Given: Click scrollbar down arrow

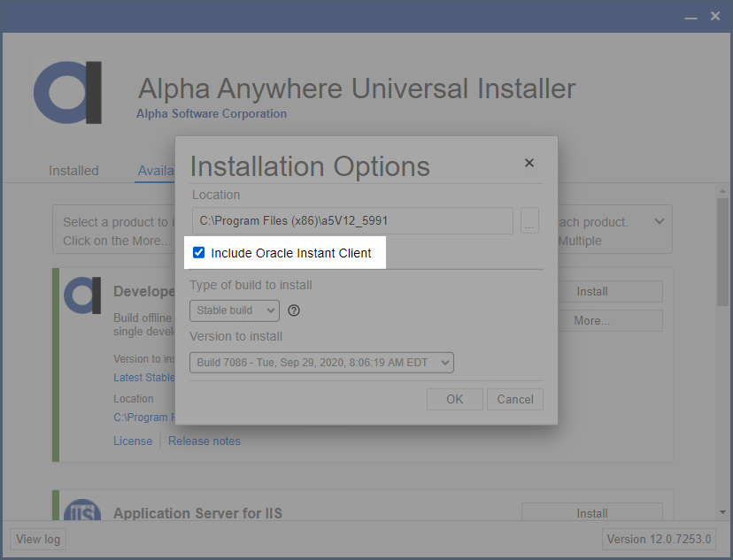Looking at the screenshot, I should (722, 512).
